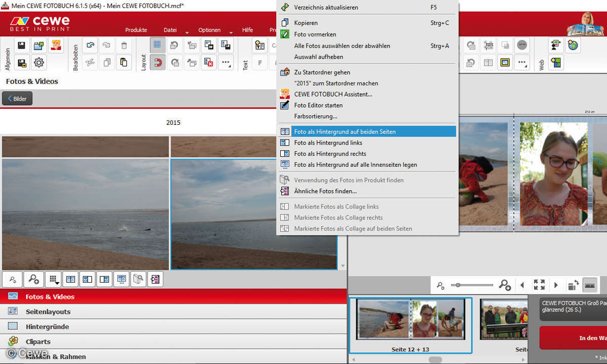Choose Foto Editor starten
This screenshot has width=607, height=364.
pyautogui.click(x=367, y=105)
